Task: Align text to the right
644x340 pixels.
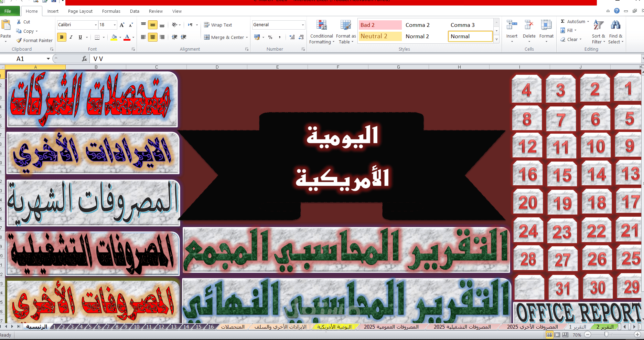Action: pos(162,37)
